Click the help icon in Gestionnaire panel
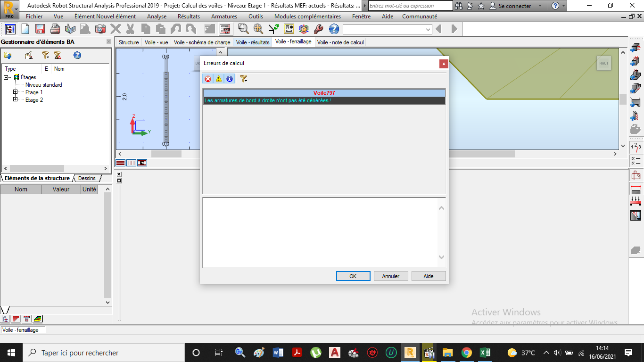 77,55
